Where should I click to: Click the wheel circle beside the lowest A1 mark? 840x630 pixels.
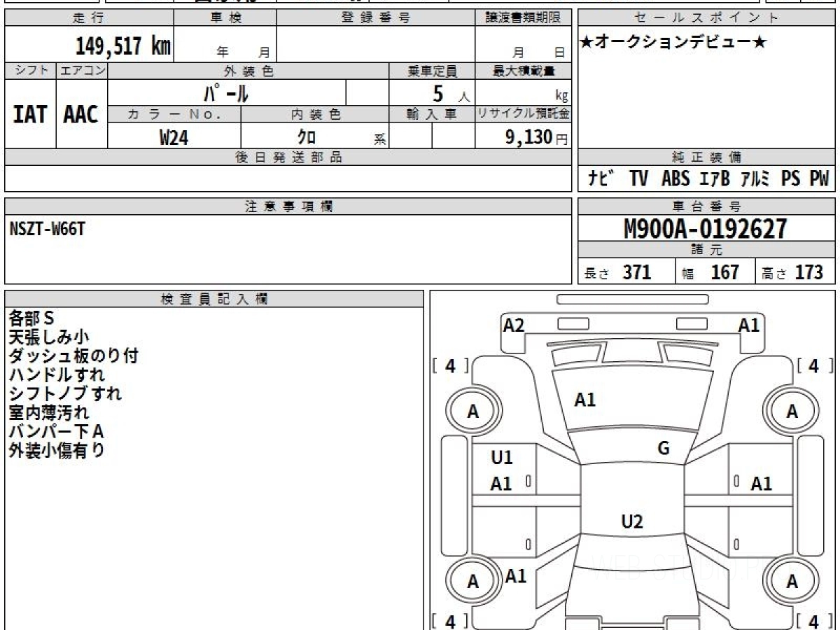point(473,582)
